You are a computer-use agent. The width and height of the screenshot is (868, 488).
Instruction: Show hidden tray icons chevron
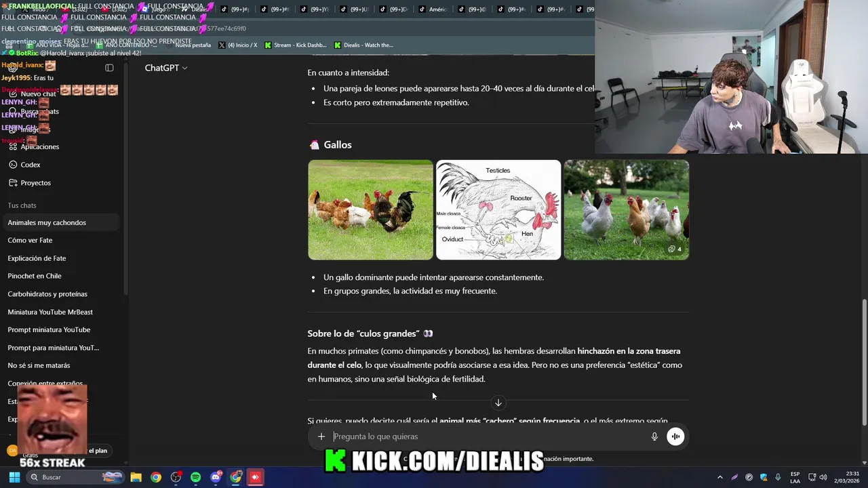click(719, 477)
